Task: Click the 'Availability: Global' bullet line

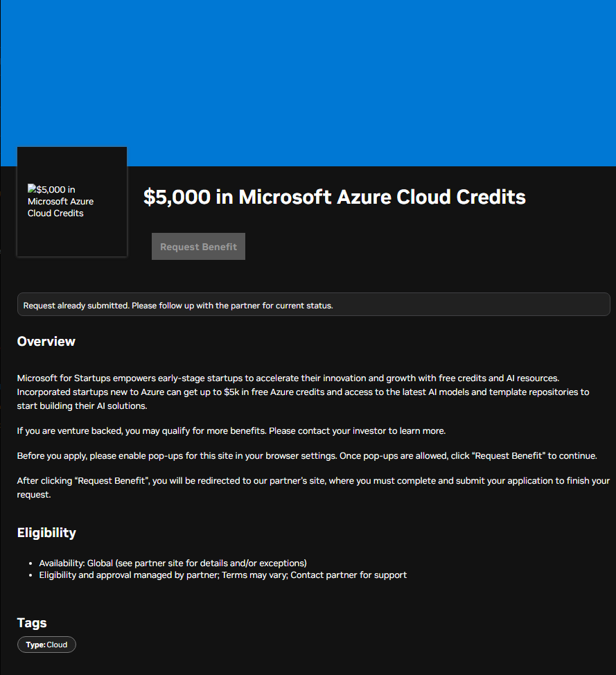Action: pyautogui.click(x=173, y=563)
